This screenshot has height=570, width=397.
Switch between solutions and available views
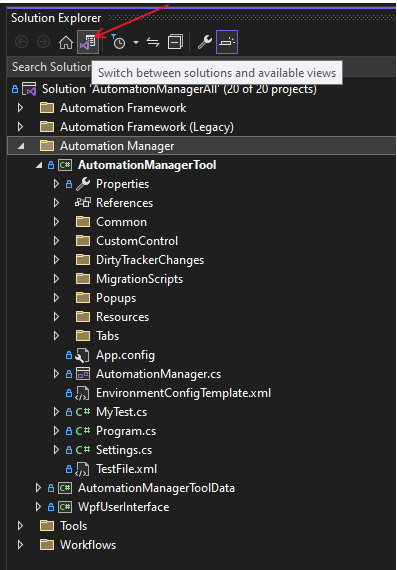coord(88,42)
